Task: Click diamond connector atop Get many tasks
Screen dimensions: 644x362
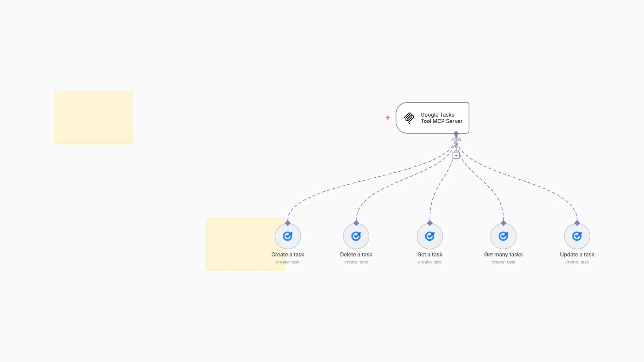Action: [x=503, y=223]
